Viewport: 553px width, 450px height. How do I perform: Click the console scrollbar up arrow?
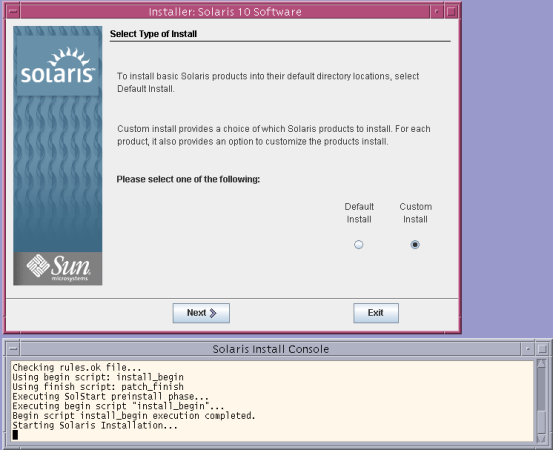(541, 364)
